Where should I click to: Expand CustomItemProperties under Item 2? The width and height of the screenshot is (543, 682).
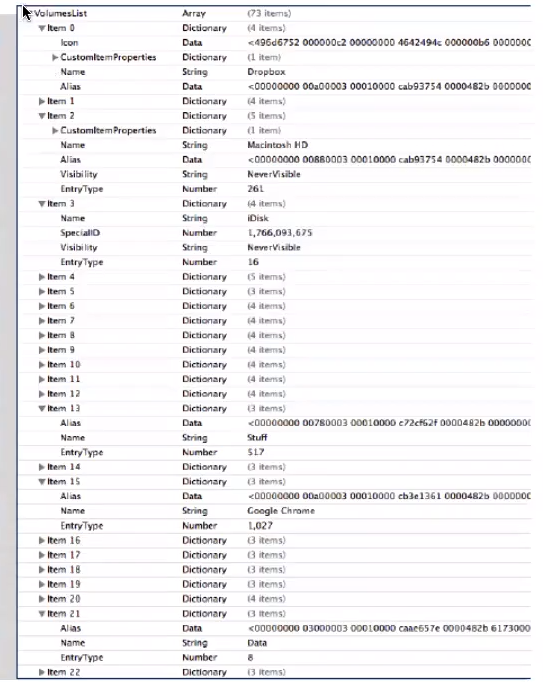point(55,130)
